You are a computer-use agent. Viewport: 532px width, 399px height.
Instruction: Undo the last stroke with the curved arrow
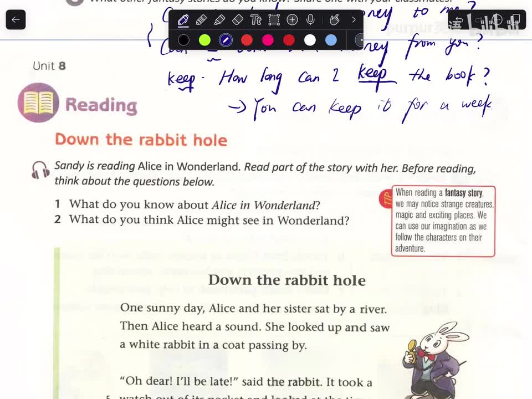(x=459, y=20)
